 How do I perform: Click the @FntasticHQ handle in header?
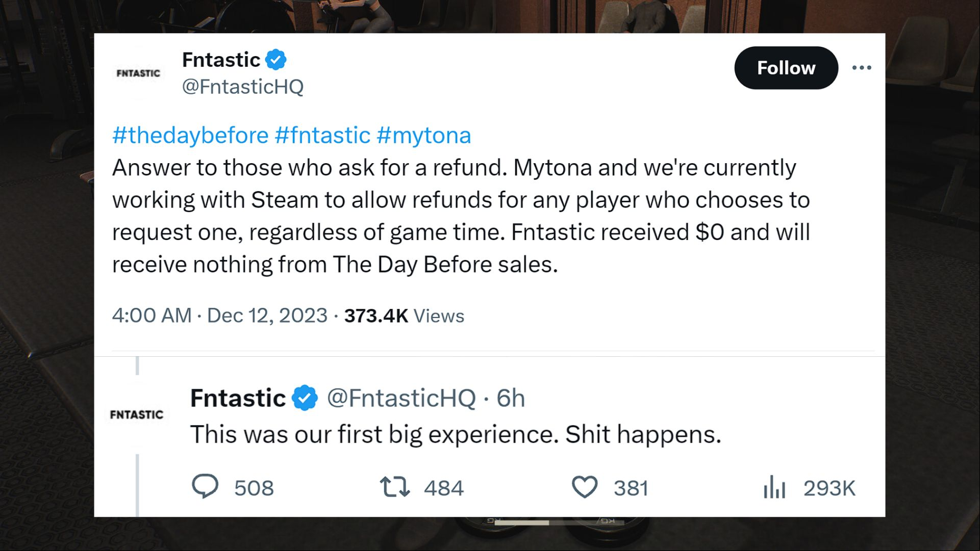[x=243, y=87]
